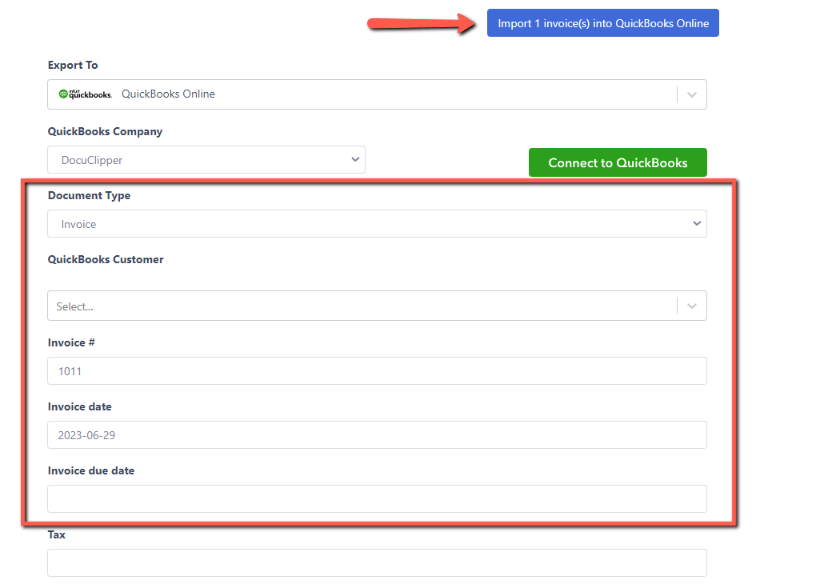Click the Invoice # label
The width and height of the screenshot is (828, 586).
pos(71,343)
